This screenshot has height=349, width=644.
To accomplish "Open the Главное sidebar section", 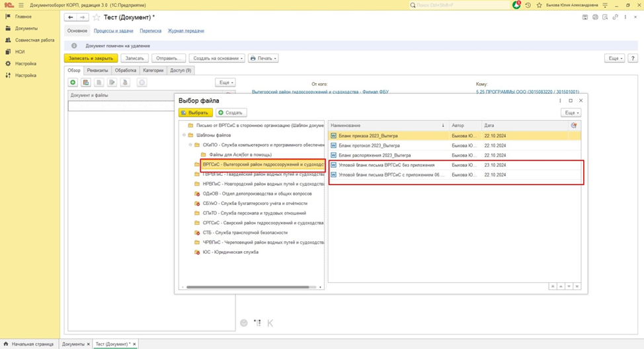I will click(23, 17).
